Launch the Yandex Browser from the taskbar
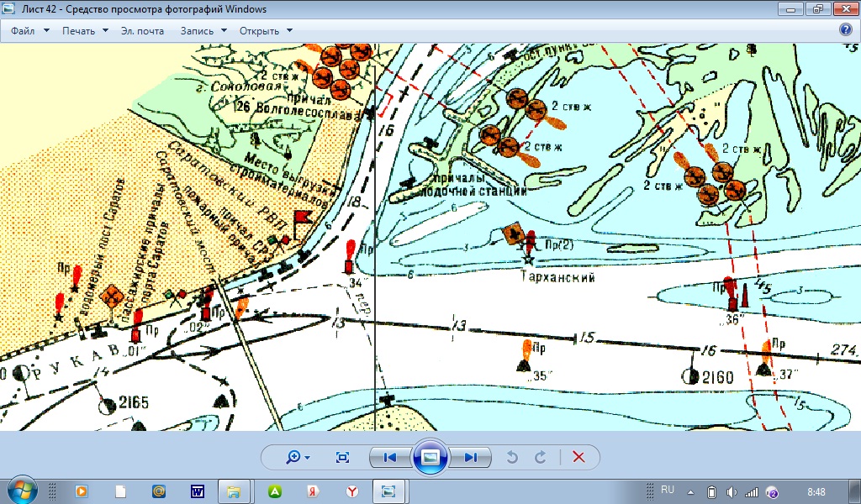This screenshot has width=861, height=504. pyautogui.click(x=353, y=491)
